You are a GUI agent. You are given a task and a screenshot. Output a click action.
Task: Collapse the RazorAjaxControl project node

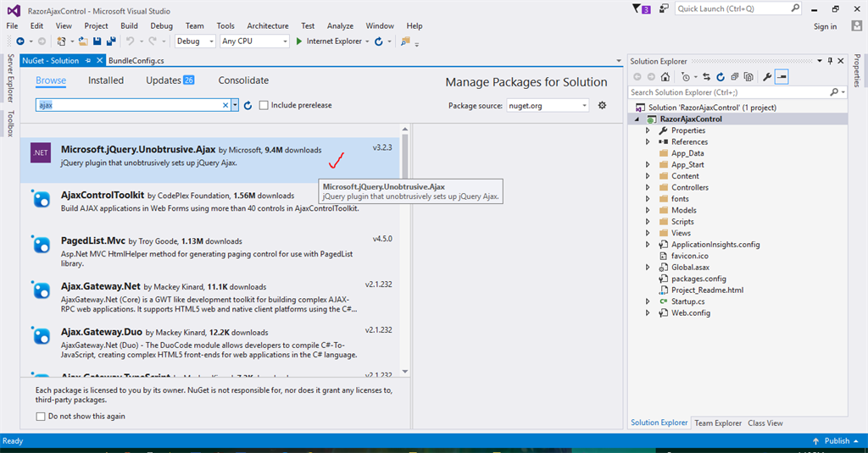coord(637,119)
